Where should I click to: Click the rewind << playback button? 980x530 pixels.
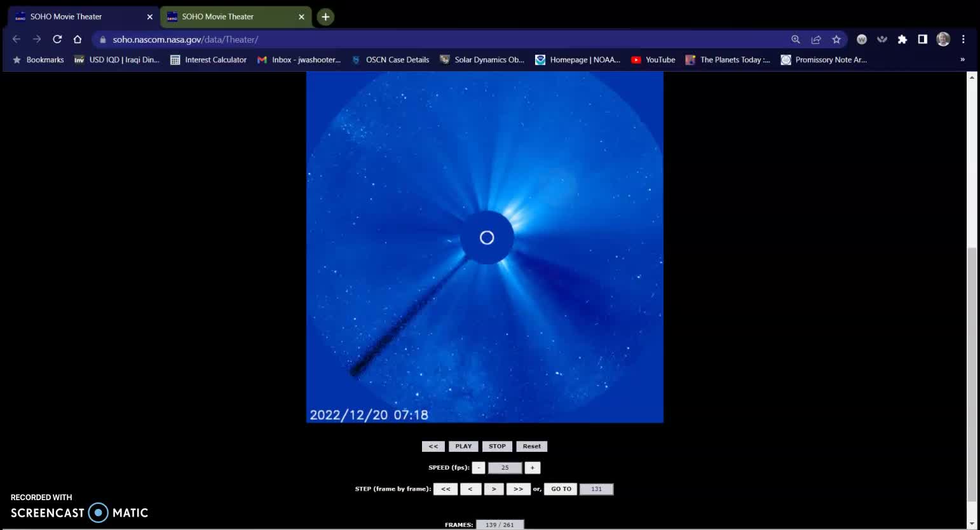(433, 446)
